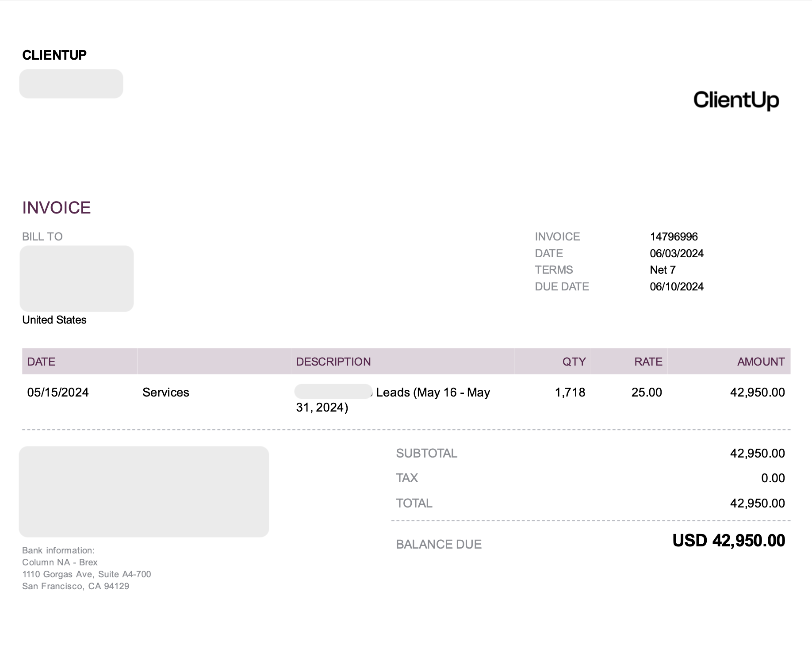The height and width of the screenshot is (656, 812).
Task: Click the Services line item cell
Action: pyautogui.click(x=166, y=393)
